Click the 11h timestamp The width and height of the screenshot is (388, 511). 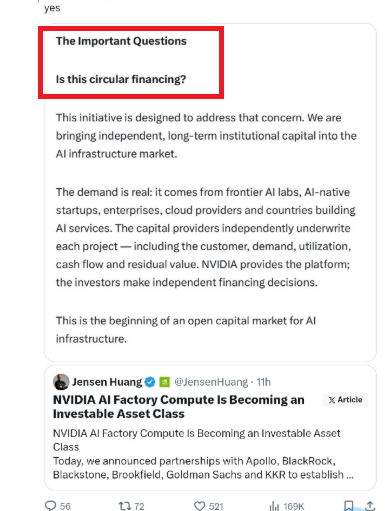click(263, 382)
